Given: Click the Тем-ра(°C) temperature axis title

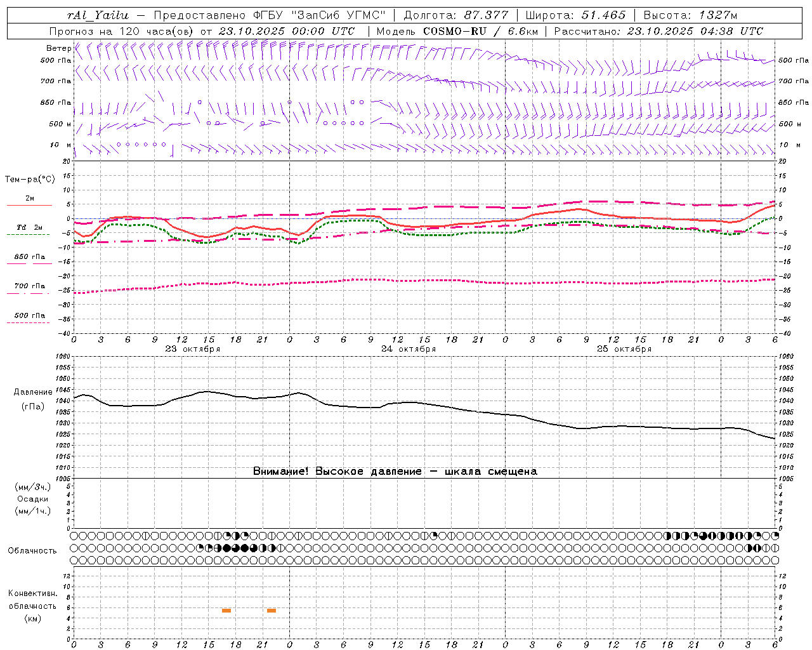Looking at the screenshot, I should [x=30, y=179].
